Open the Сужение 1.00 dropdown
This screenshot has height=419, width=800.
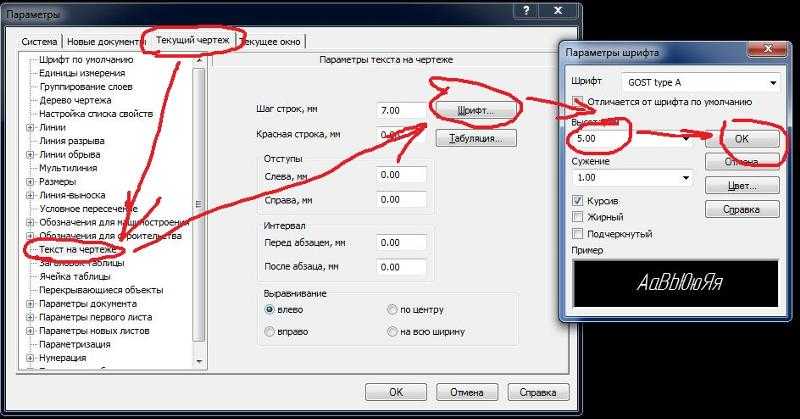point(686,178)
